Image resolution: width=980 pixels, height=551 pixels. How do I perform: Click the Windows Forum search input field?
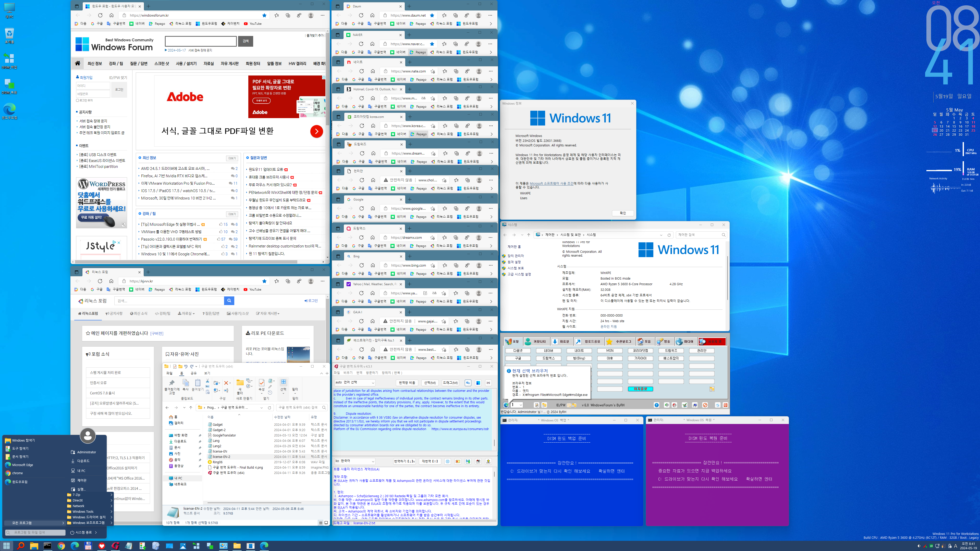(201, 41)
